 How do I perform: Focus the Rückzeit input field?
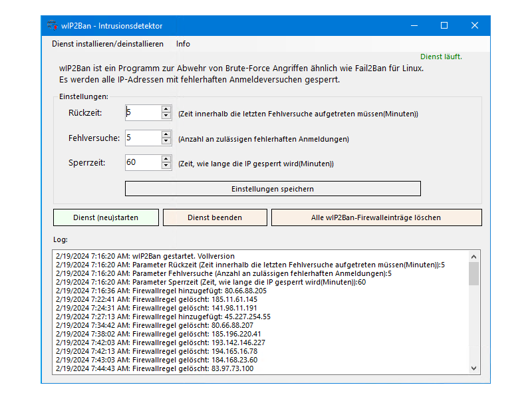pyautogui.click(x=142, y=113)
